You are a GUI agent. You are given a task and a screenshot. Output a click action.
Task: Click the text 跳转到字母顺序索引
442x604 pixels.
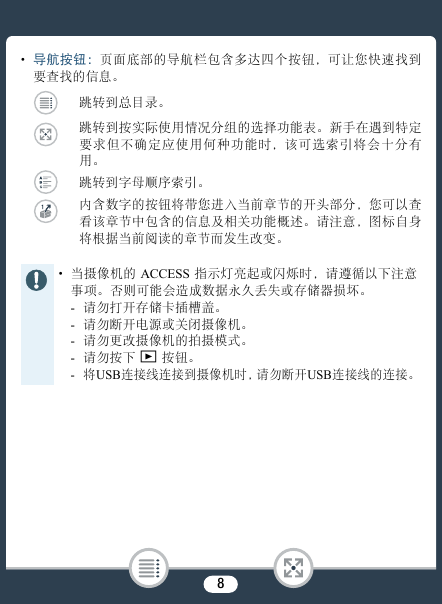click(142, 182)
